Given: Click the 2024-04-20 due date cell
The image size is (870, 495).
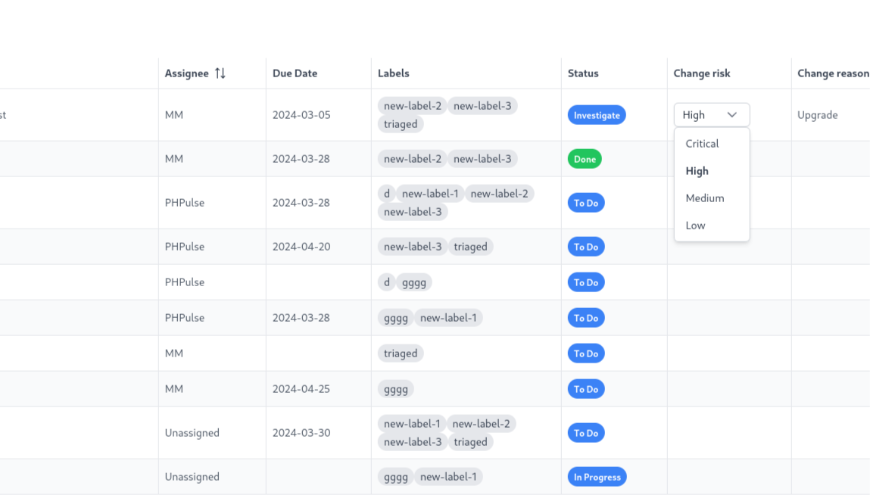Looking at the screenshot, I should coord(301,246).
